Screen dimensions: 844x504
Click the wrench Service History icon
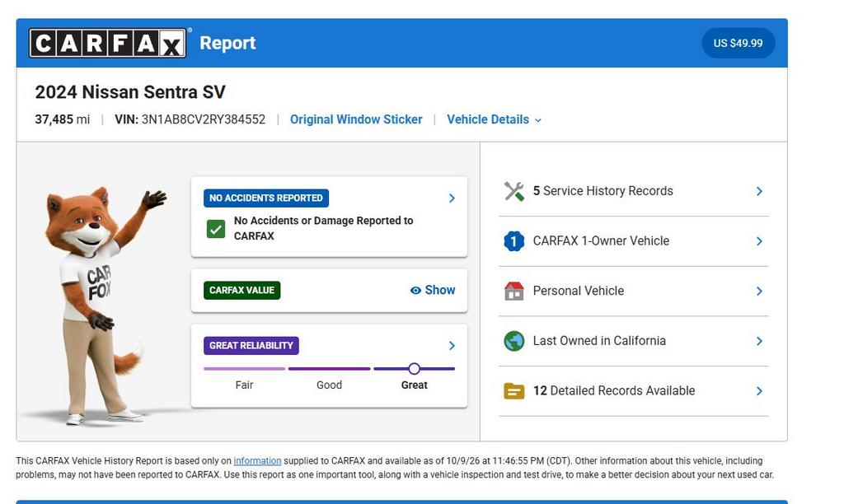(x=514, y=191)
